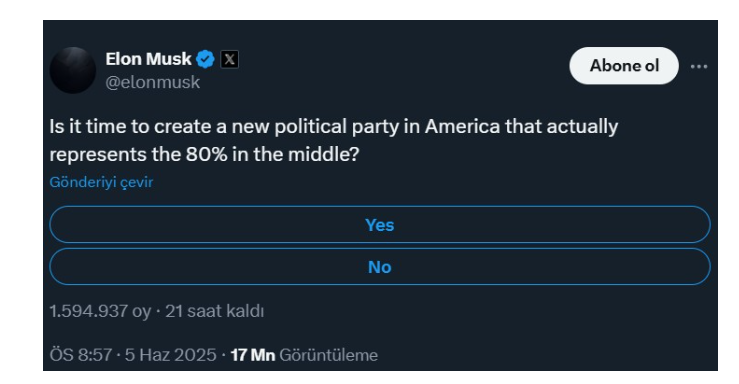This screenshot has width=739, height=384.
Task: Subscribe using the Abone ol button
Action: 624,65
